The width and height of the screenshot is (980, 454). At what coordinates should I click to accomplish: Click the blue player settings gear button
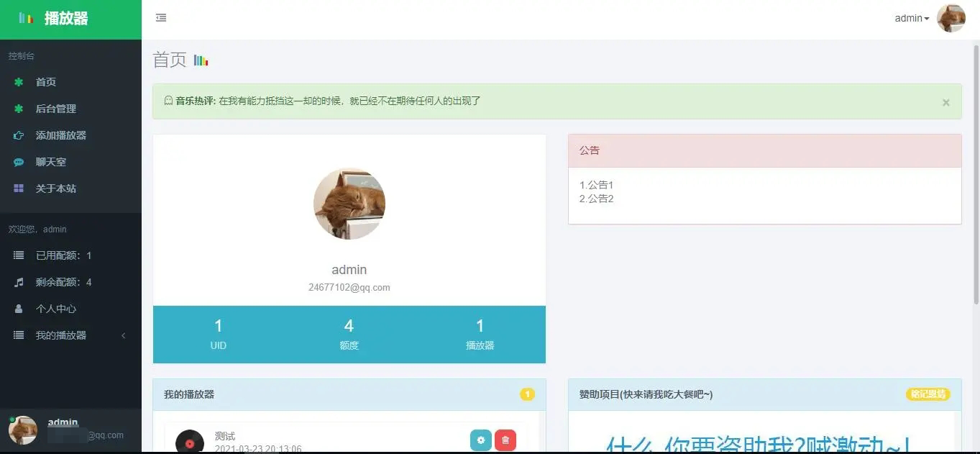480,440
